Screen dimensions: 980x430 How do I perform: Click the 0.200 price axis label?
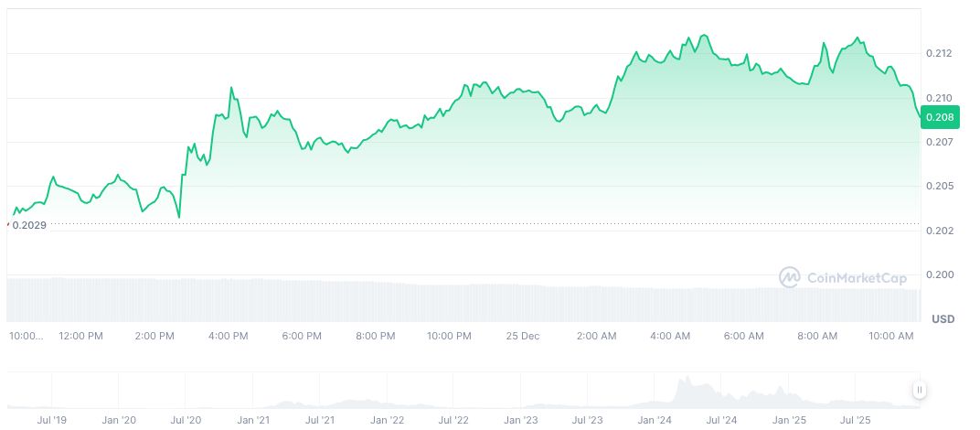(x=937, y=274)
